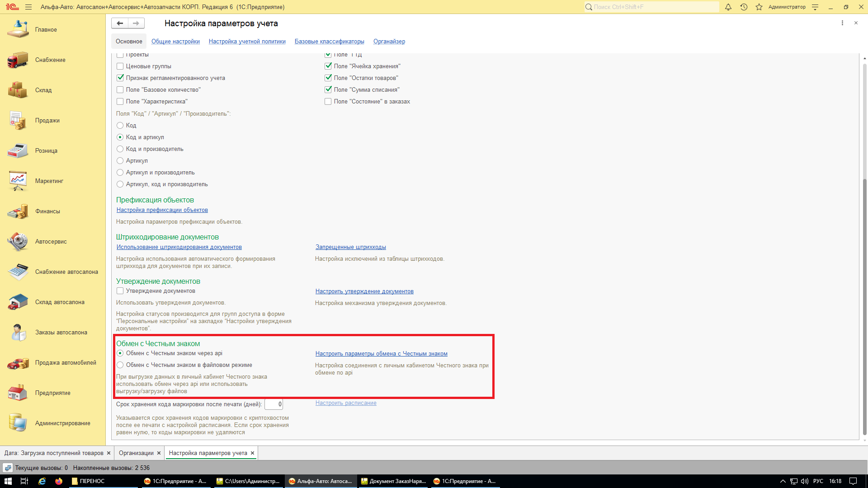Viewport: 868px width, 488px height.
Task: Enable Поле "Базовое количество" checkbox
Action: pos(120,90)
